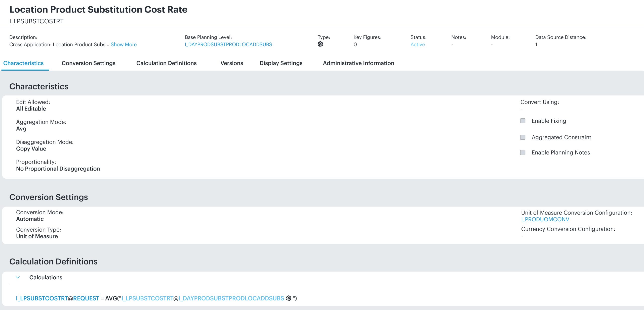The image size is (644, 310).
Task: Switch to the Characteristics tab
Action: 23,63
